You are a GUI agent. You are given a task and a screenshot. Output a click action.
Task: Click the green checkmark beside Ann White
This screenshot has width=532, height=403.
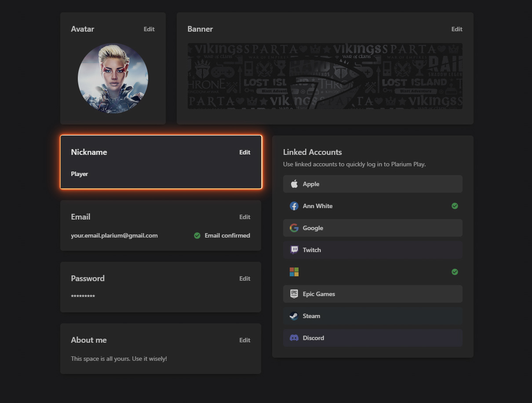click(455, 206)
